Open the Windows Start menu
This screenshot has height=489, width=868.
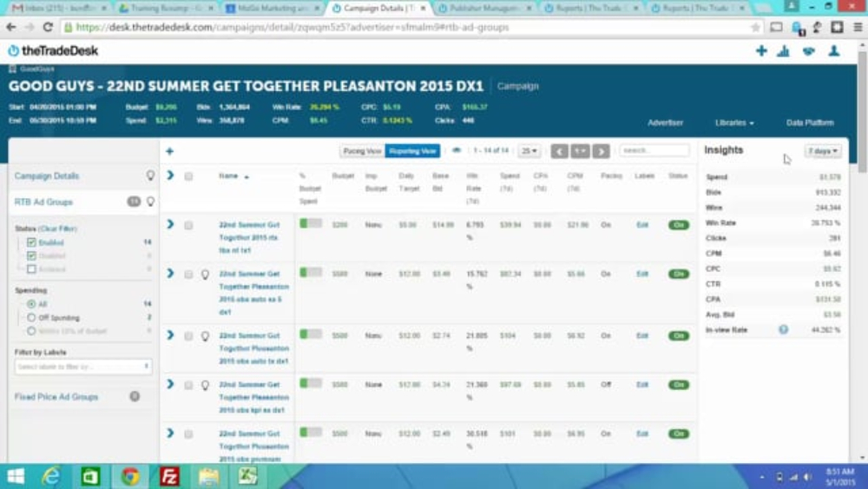tap(16, 476)
